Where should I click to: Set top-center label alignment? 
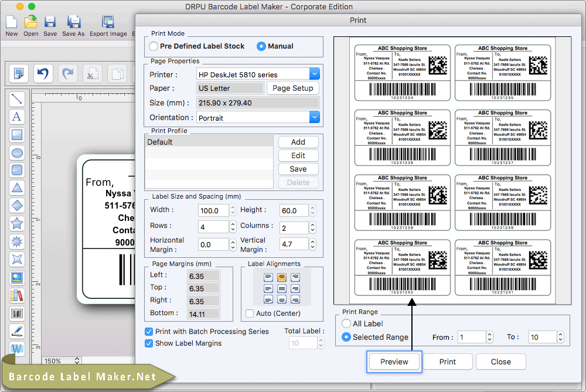tap(282, 277)
